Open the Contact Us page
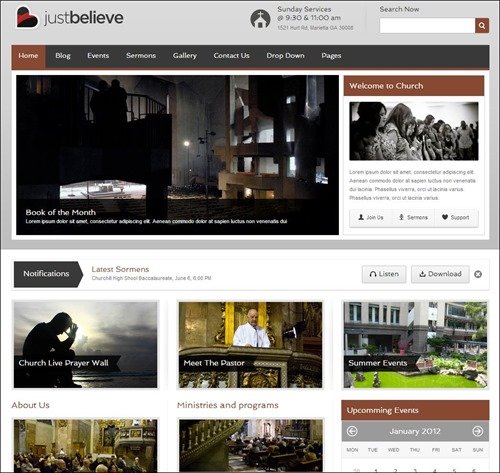 (x=231, y=56)
